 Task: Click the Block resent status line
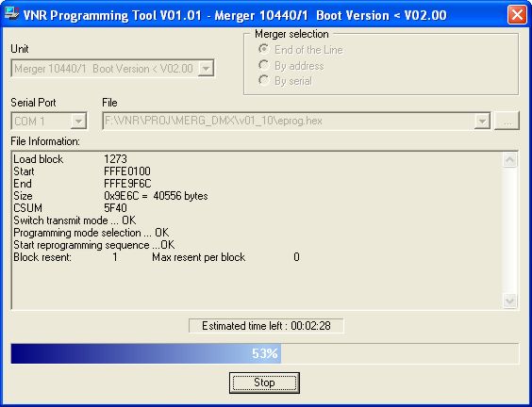click(156, 257)
